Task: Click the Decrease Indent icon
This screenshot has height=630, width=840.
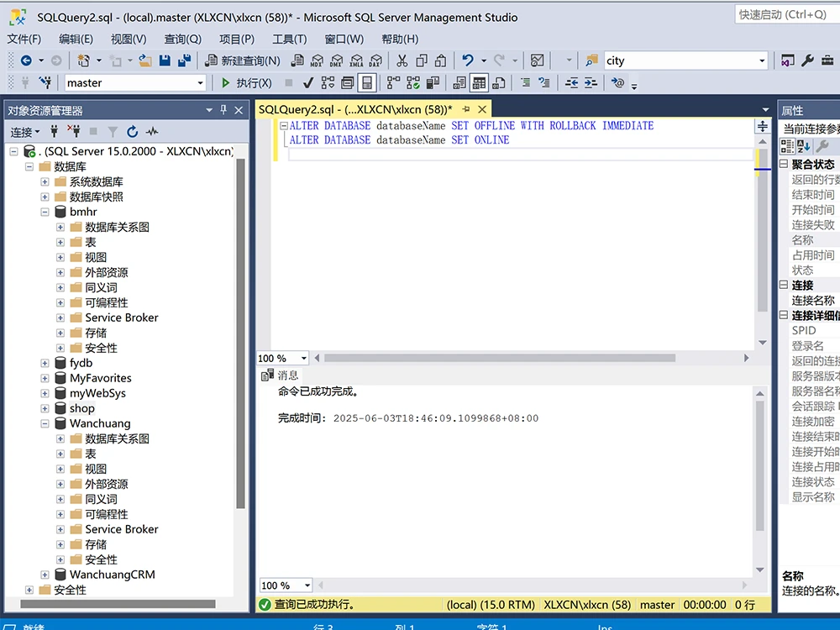Action: [x=571, y=83]
